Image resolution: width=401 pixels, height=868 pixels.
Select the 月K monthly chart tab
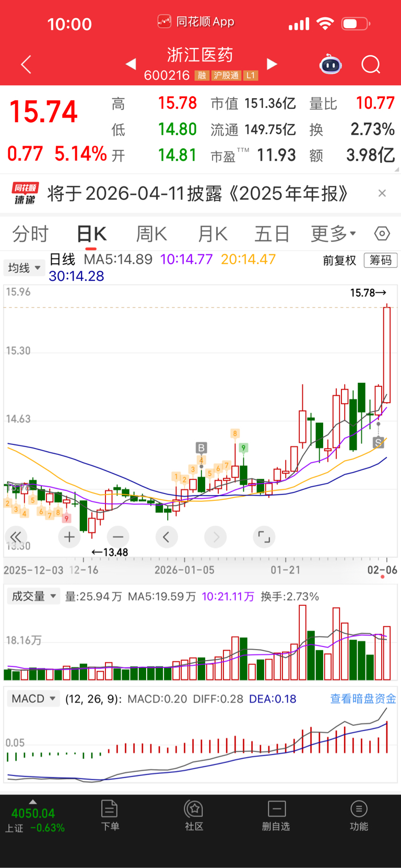pyautogui.click(x=212, y=233)
